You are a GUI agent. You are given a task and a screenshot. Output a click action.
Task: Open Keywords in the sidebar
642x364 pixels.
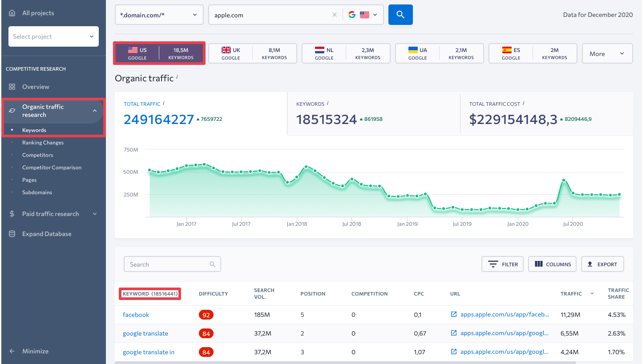coord(34,130)
